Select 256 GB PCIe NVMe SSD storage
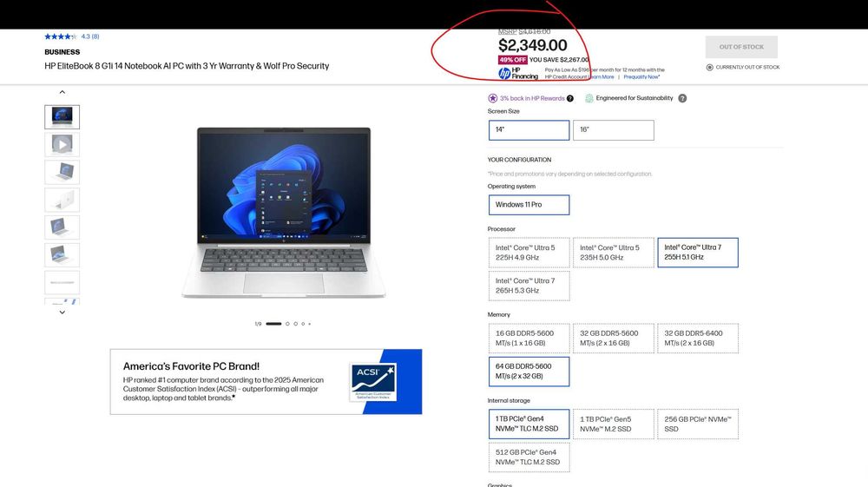Screen dimensions: 868x487 (x=698, y=424)
